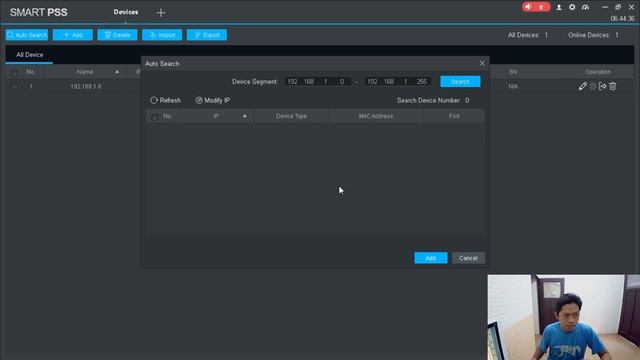Click the Delete toolbar button
Screen dimensions: 640x360
click(x=117, y=35)
